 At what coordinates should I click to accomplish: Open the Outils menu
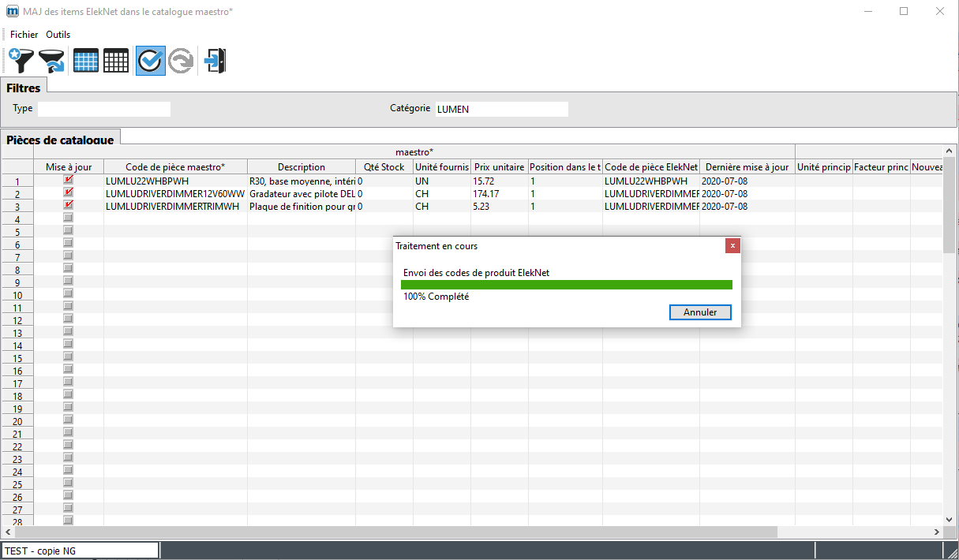[58, 35]
